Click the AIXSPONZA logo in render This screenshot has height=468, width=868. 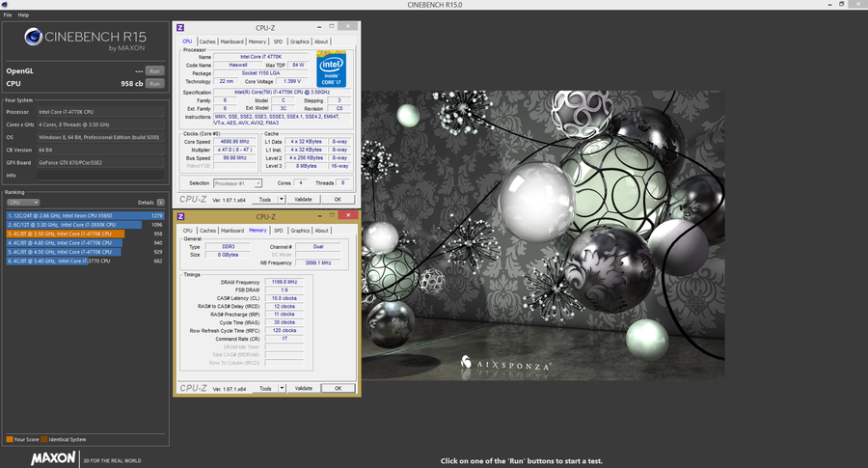coord(506,364)
